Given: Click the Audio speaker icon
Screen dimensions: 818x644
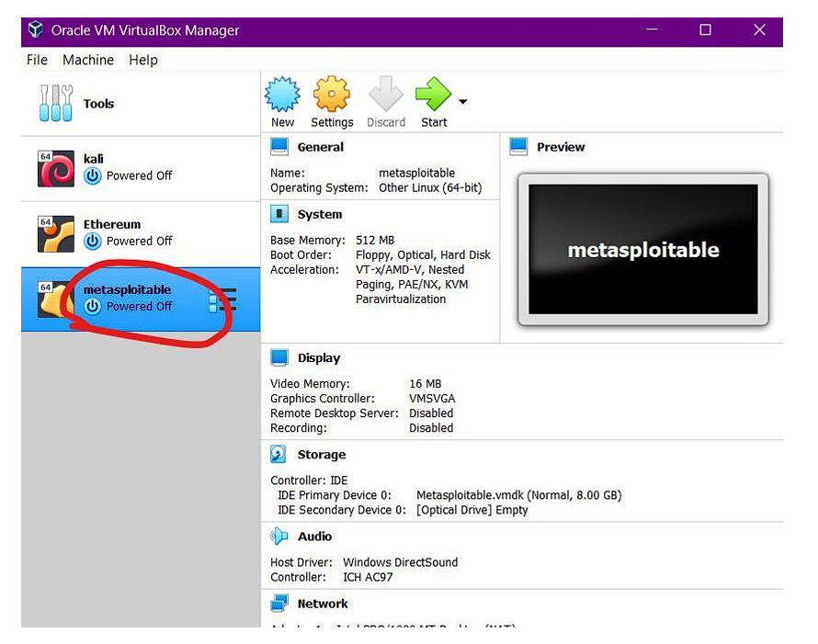Looking at the screenshot, I should coord(278,537).
